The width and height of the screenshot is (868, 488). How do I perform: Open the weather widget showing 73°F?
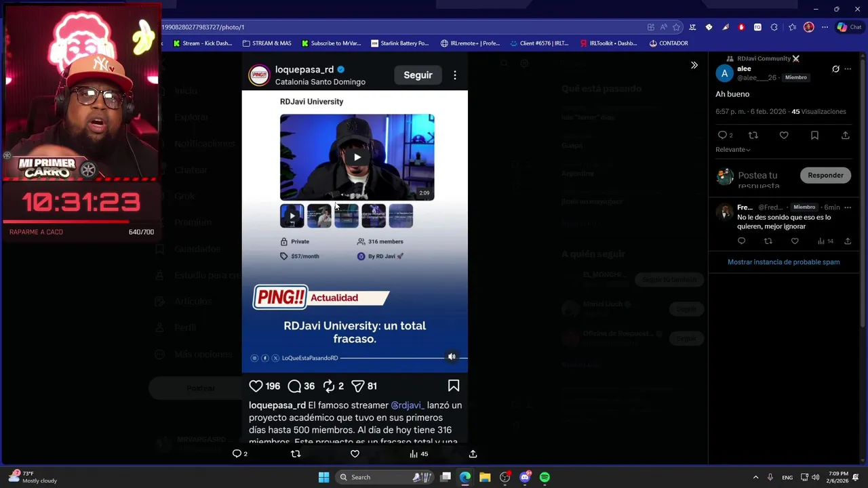(x=33, y=477)
